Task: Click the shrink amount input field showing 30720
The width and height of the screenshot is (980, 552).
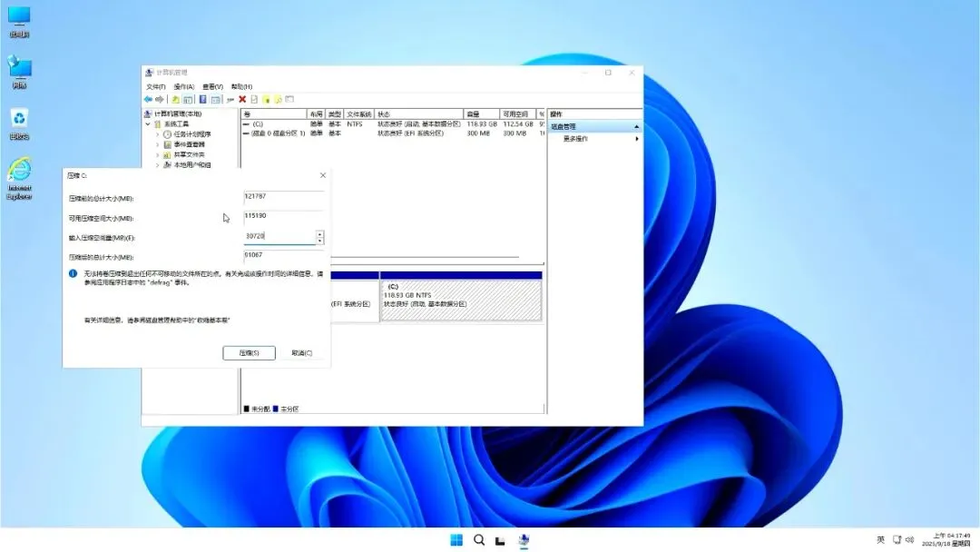Action: pyautogui.click(x=279, y=236)
